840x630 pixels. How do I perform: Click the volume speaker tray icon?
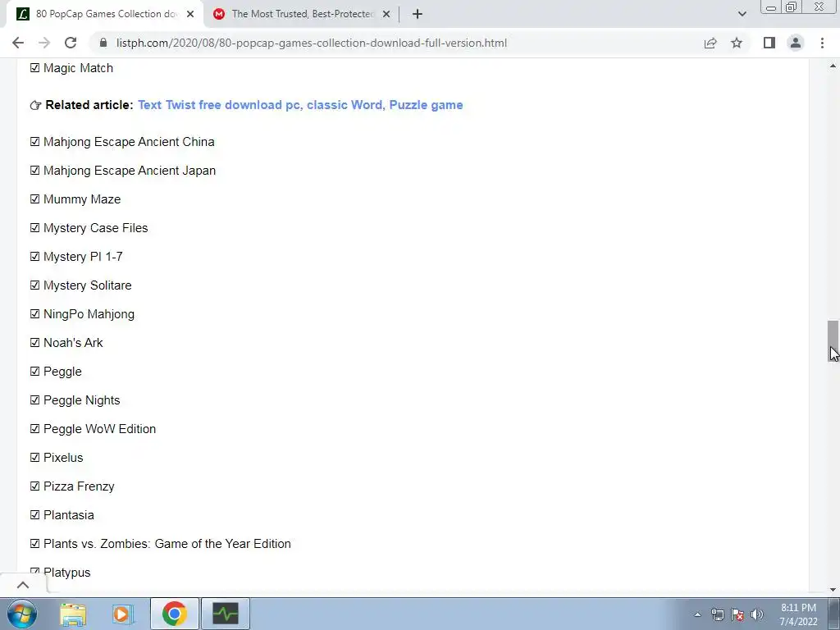click(x=757, y=614)
